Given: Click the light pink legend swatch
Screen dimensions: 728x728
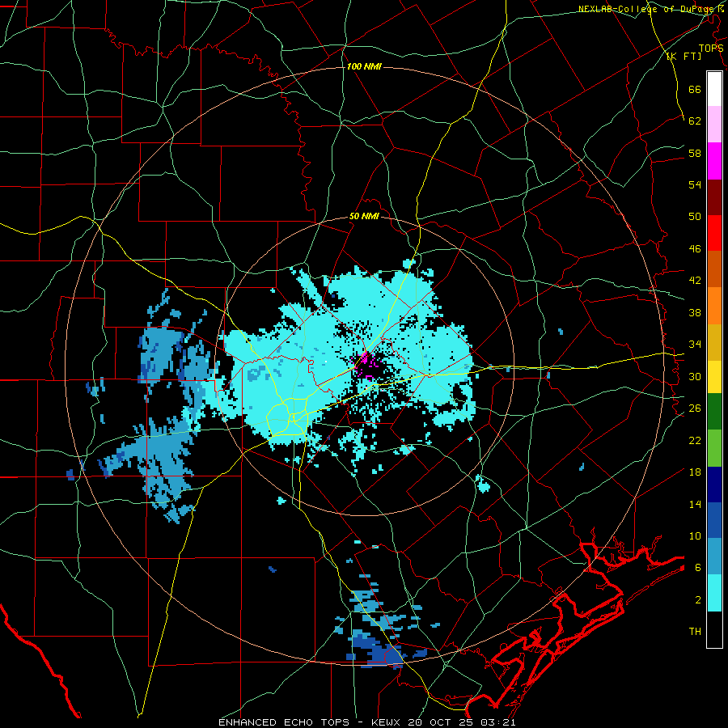Looking at the screenshot, I should (714, 124).
